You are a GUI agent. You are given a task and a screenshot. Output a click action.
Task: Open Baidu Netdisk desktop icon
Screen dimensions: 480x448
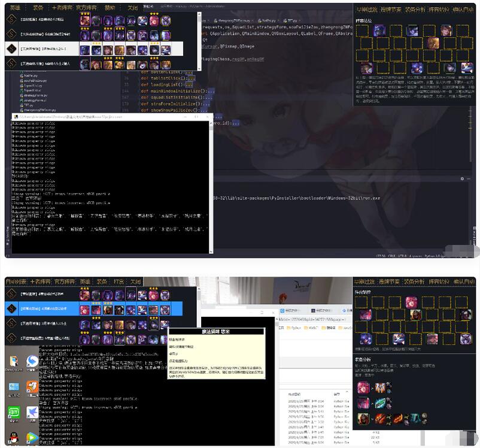31,411
